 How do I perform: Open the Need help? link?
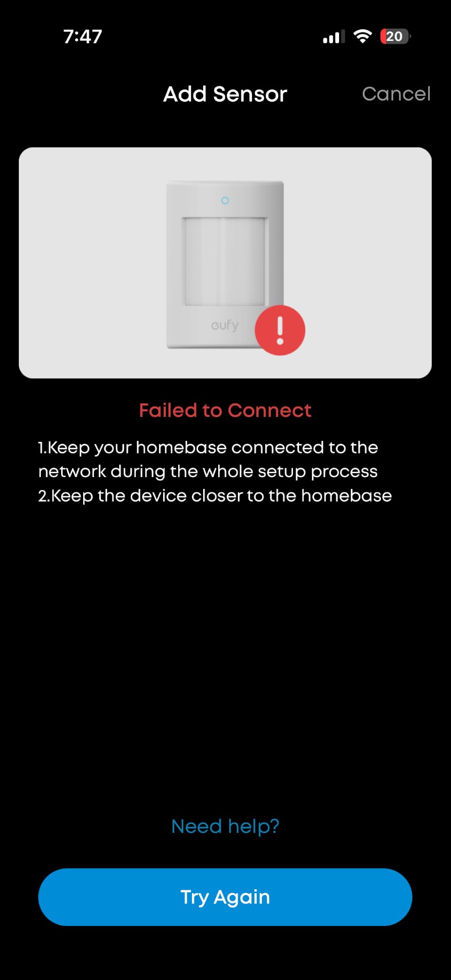click(225, 826)
